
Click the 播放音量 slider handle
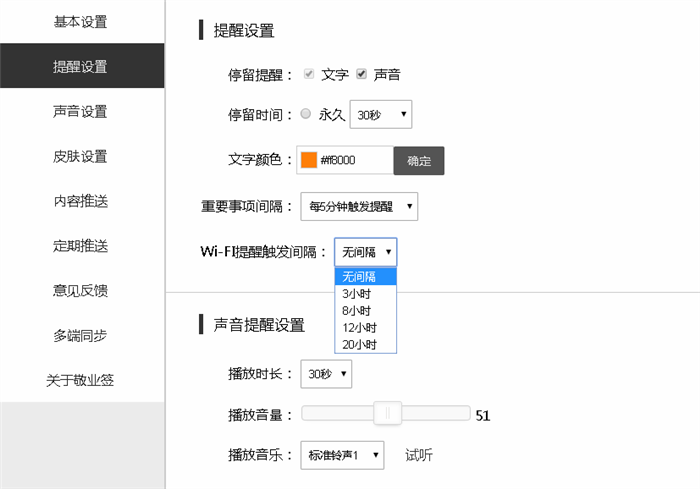tap(388, 413)
